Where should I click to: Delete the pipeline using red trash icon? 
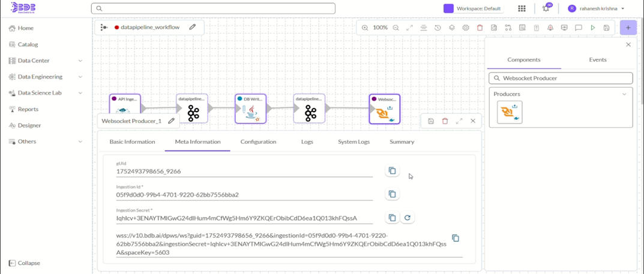480,28
